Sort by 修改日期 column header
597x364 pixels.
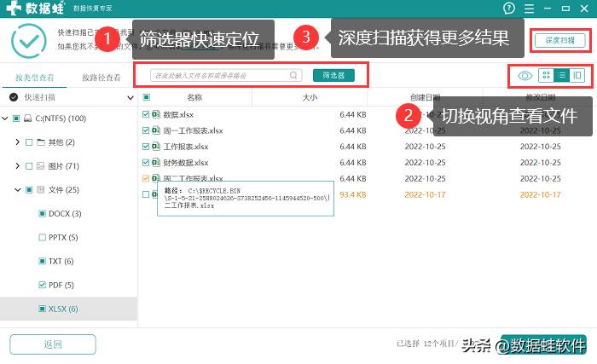coord(540,97)
